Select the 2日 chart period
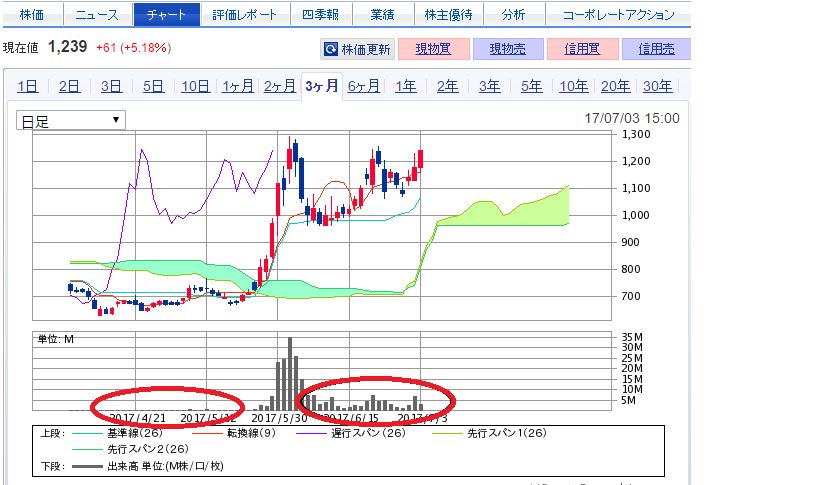Viewport: 819px width, 485px height. coord(69,86)
